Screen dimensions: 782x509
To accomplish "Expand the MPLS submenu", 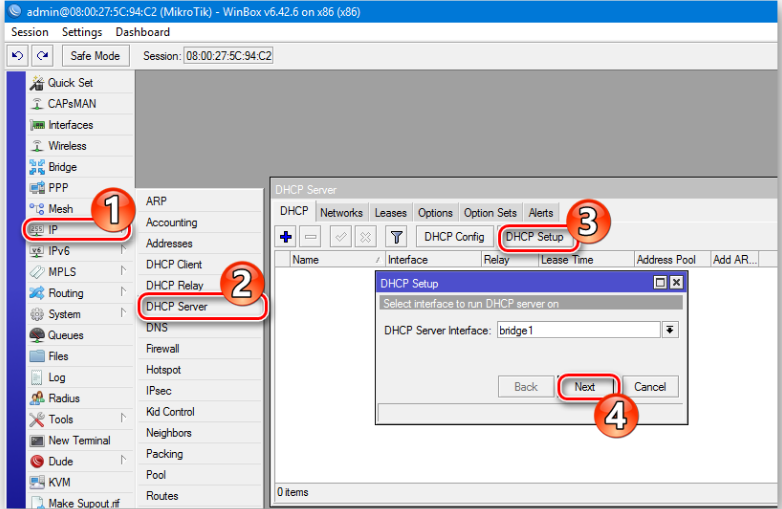I will (x=123, y=270).
